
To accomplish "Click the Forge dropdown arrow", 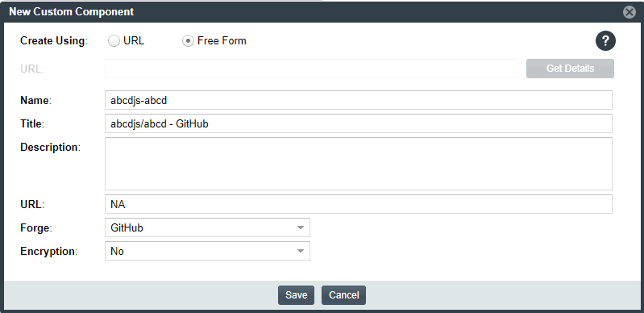I will [x=301, y=227].
